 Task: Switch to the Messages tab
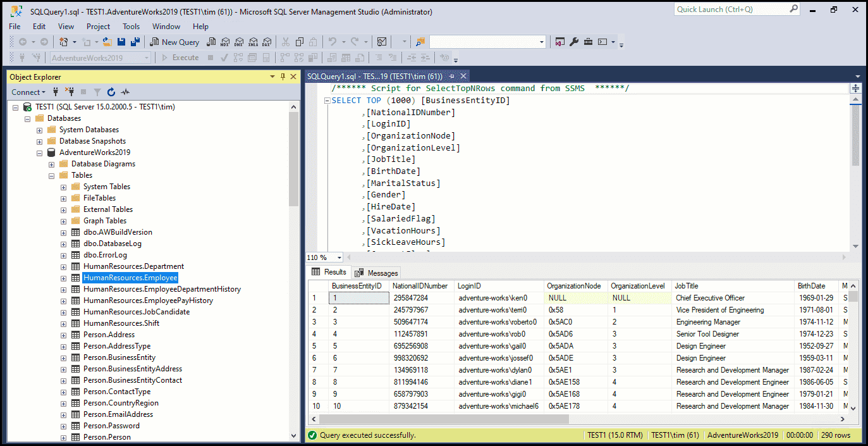point(381,273)
